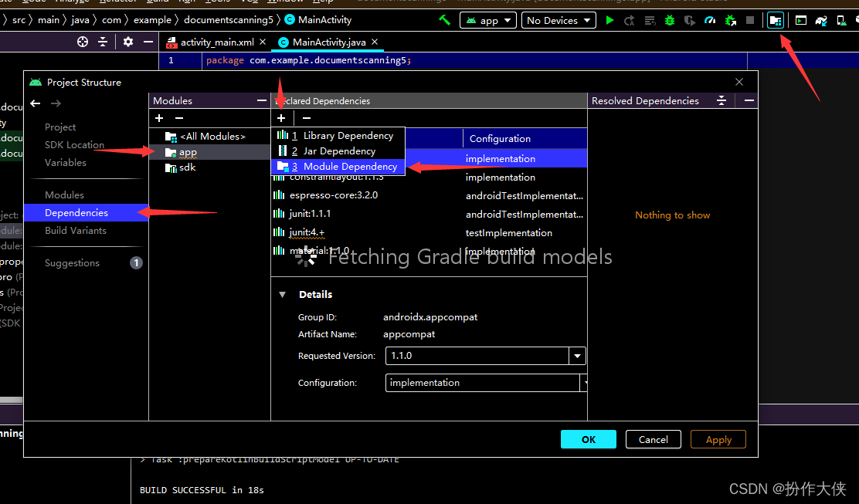
Task: Click the collapse all icon in project panel
Action: pos(103,42)
